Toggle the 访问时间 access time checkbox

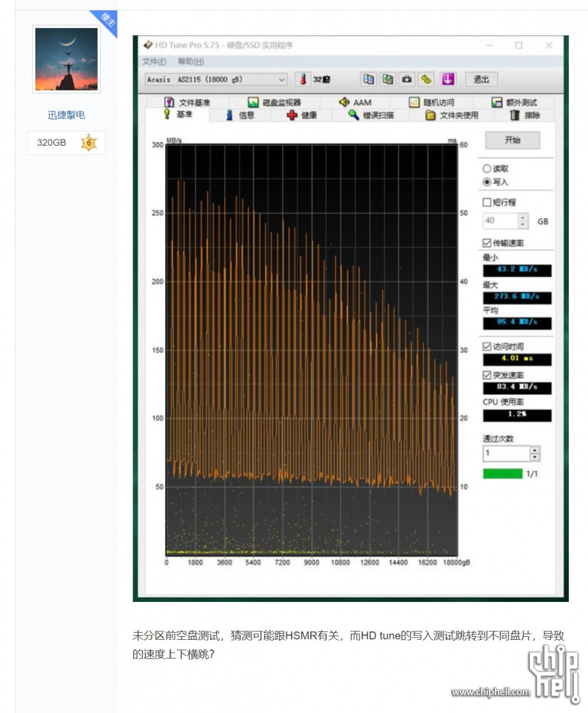tap(487, 346)
